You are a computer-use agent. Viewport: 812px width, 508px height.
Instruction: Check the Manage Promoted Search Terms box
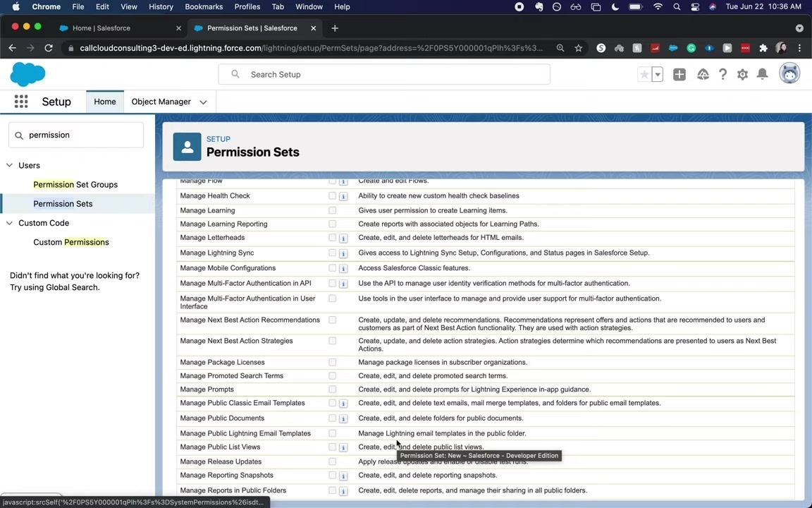click(333, 376)
